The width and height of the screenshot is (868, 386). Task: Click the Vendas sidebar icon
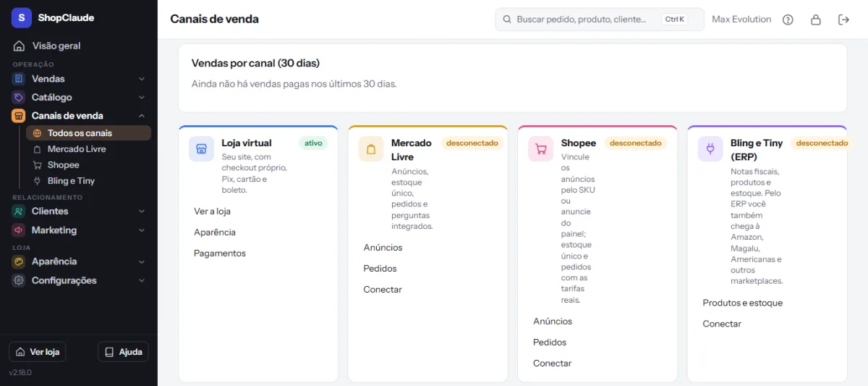[x=19, y=78]
